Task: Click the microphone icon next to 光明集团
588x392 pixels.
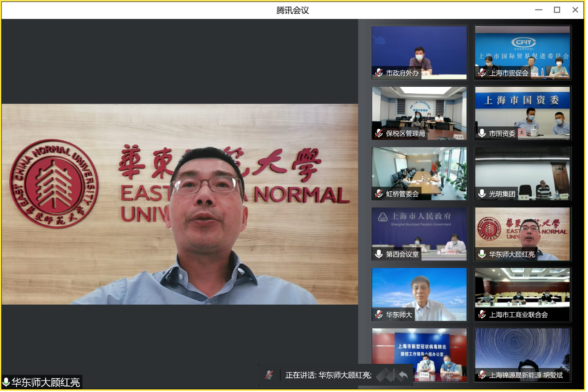Action: (482, 193)
